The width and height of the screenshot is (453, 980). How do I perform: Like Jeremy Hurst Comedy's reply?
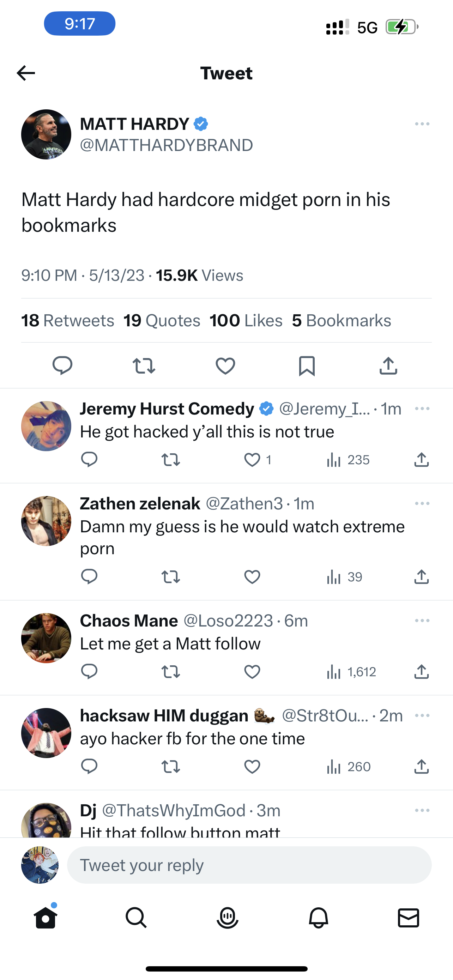(x=252, y=460)
